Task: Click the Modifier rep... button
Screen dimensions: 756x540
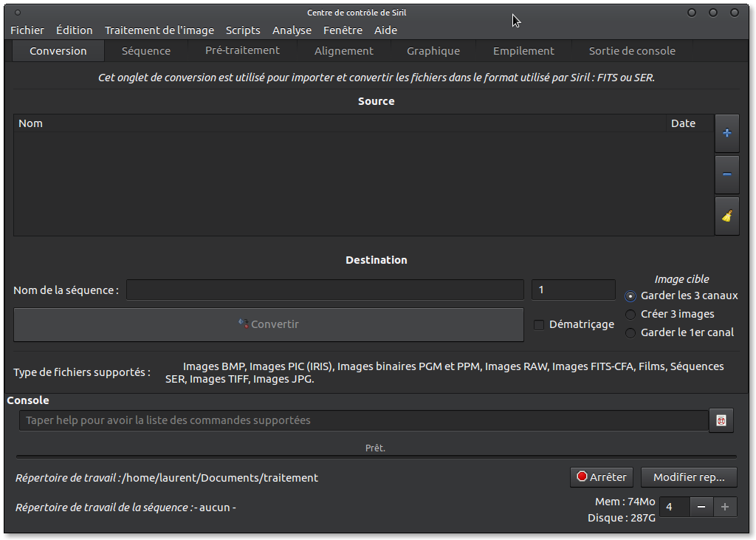Action: tap(689, 477)
